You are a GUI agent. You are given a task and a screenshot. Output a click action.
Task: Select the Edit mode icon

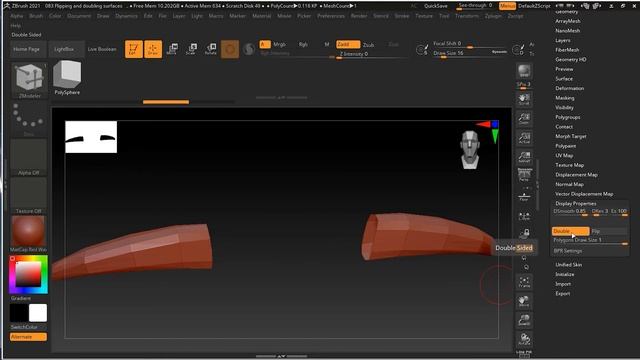[133, 49]
